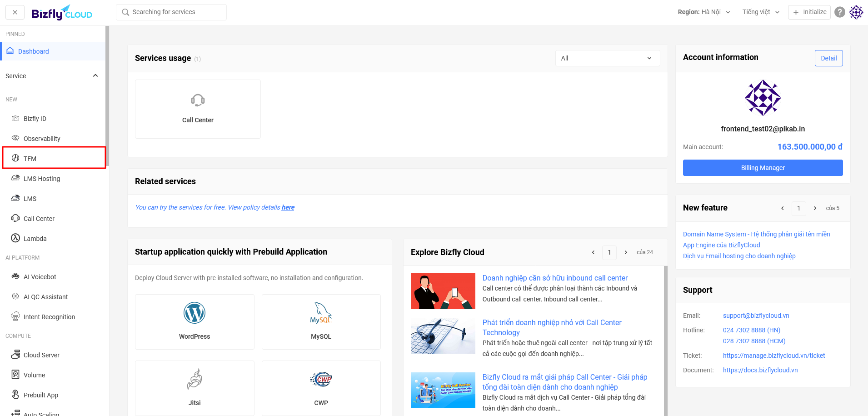Open the Call Center usage card
This screenshot has width=868, height=416.
198,109
